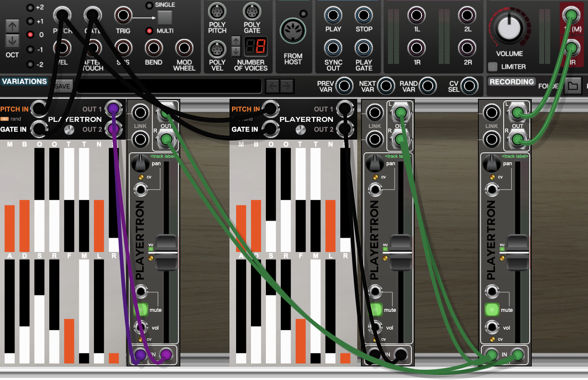Image resolution: width=588 pixels, height=380 pixels.
Task: Mute the third mixer strip
Action: (x=492, y=309)
